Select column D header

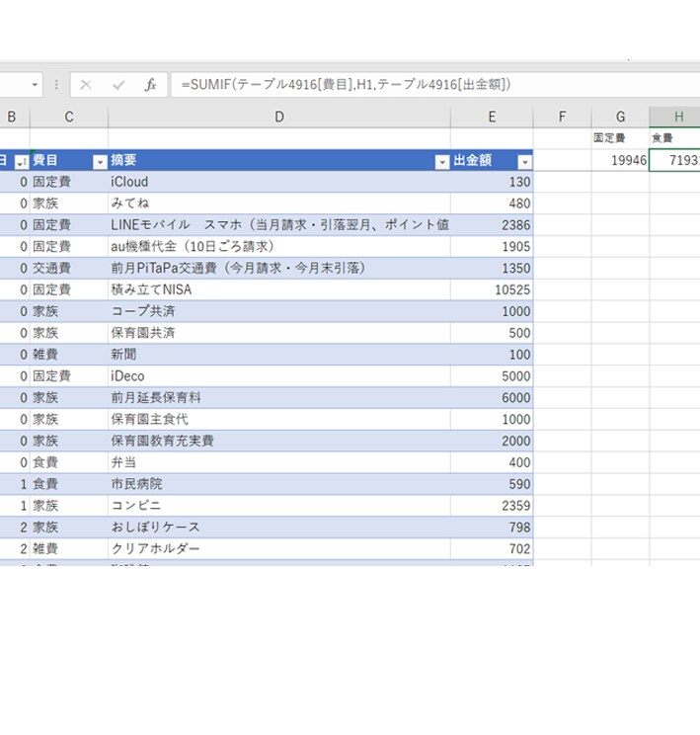[279, 117]
